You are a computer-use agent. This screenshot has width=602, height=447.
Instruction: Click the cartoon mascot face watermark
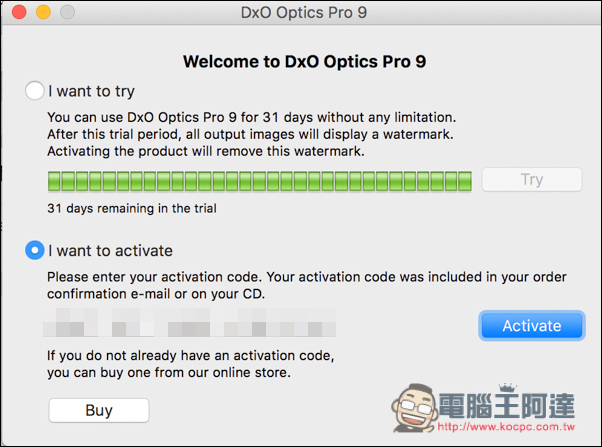click(415, 408)
